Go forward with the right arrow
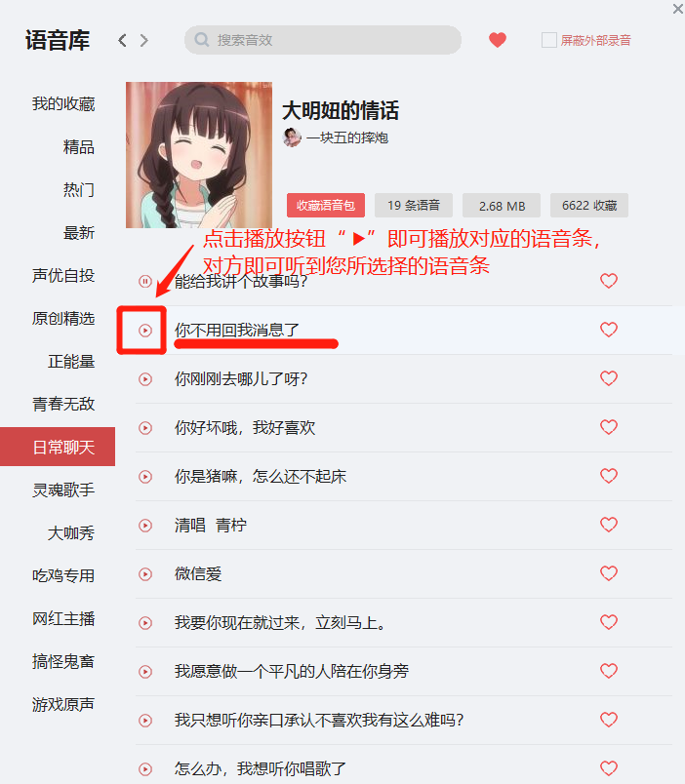This screenshot has height=784, width=685. (144, 40)
